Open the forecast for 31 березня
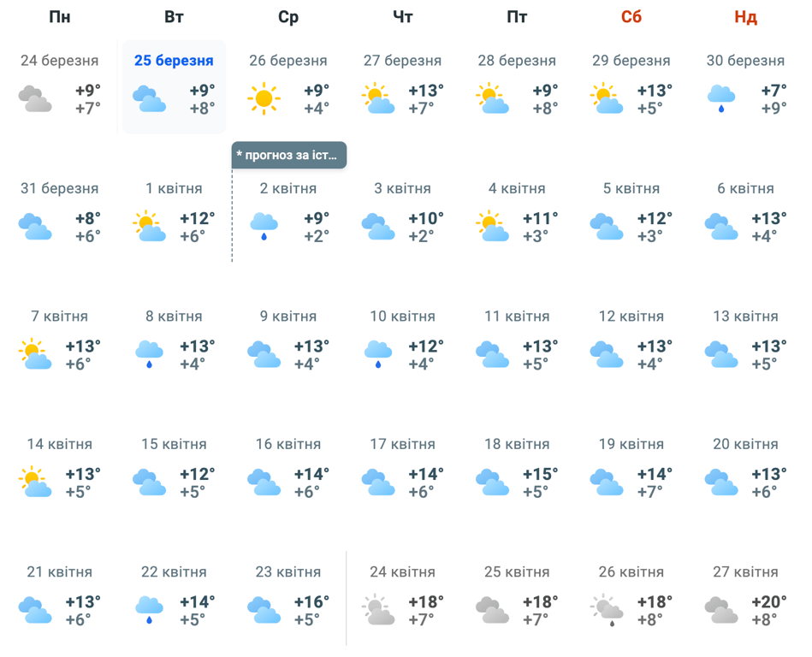The width and height of the screenshot is (812, 657). click(59, 188)
